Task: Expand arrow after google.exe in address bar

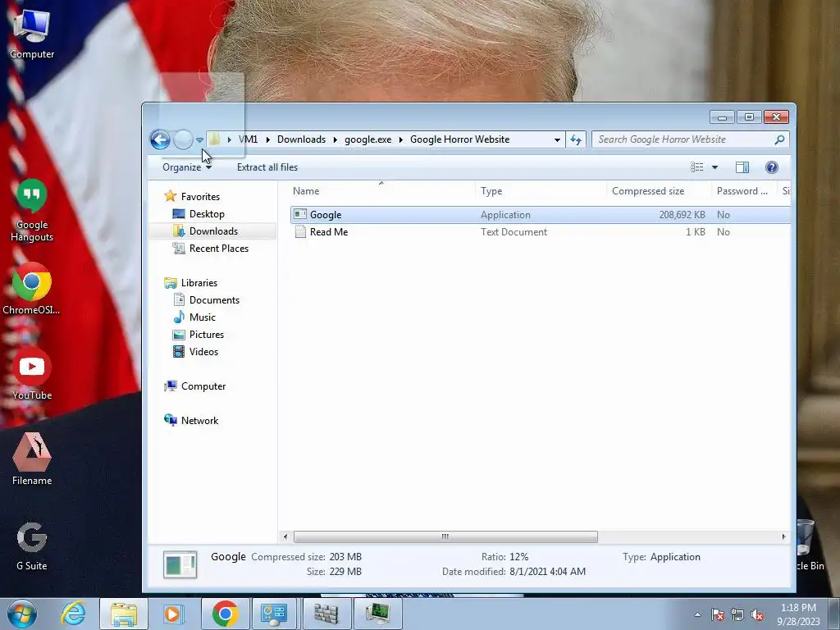Action: click(x=400, y=139)
